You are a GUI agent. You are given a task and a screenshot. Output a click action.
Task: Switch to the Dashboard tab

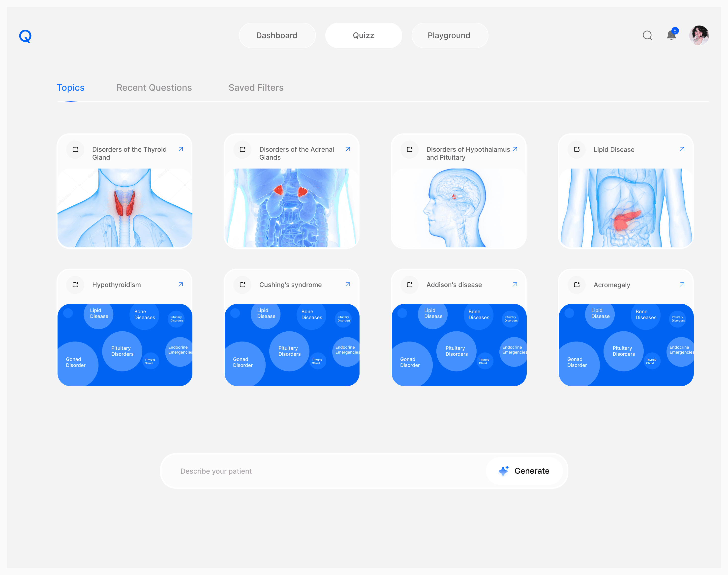[x=277, y=35]
